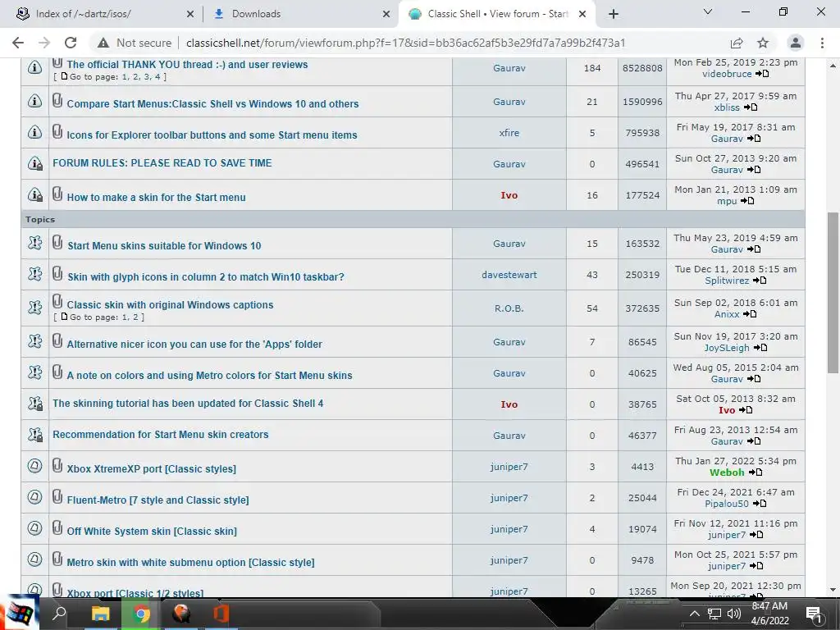View latest post icon next to JoySLeigh
This screenshot has width=840, height=630.
click(x=760, y=348)
